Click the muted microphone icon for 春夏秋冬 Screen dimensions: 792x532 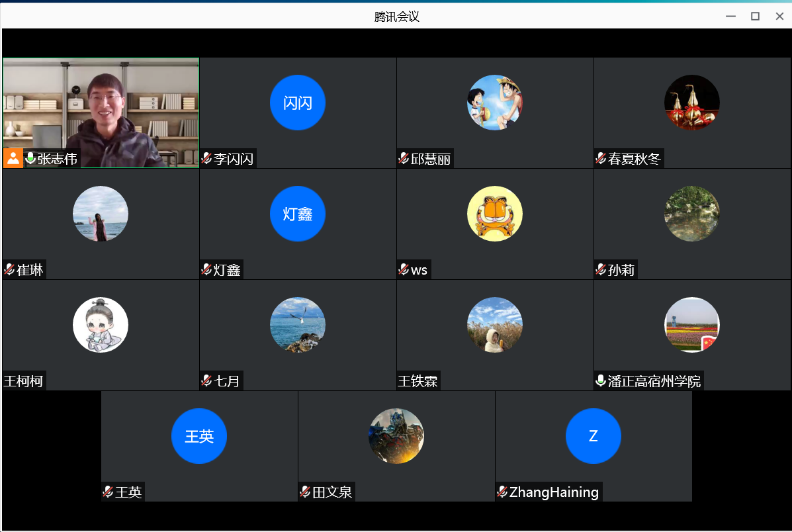pyautogui.click(x=601, y=159)
